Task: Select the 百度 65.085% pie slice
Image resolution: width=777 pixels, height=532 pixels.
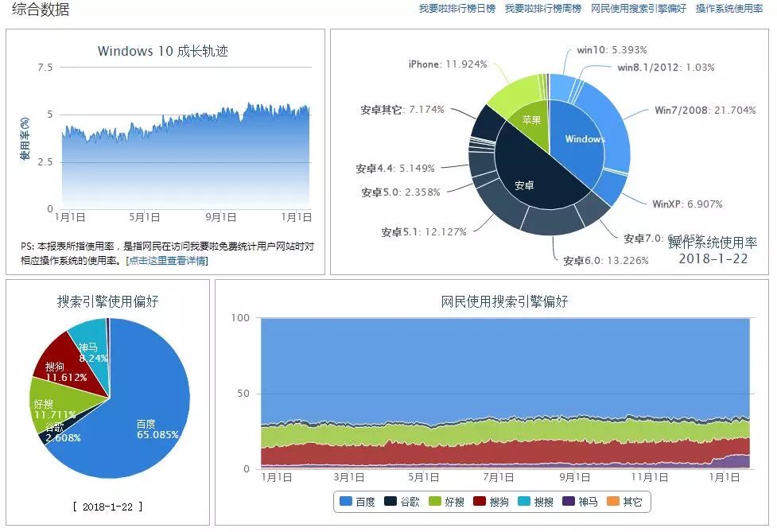Action: point(149,426)
